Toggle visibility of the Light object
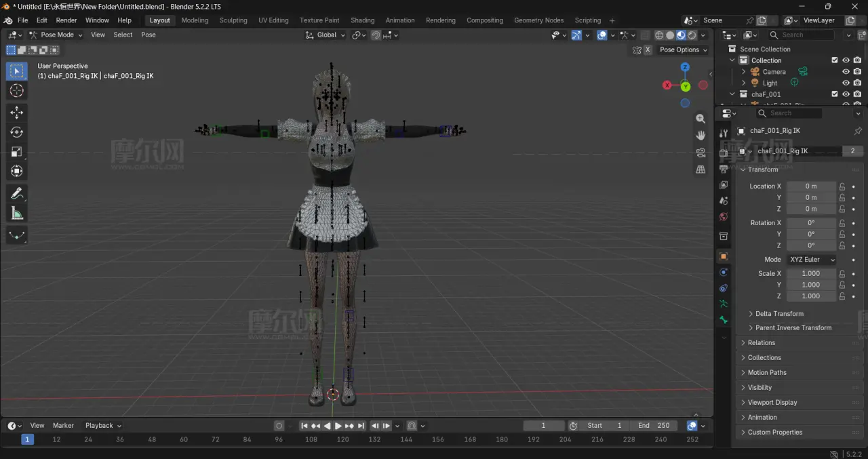This screenshot has width=868, height=459. click(846, 83)
